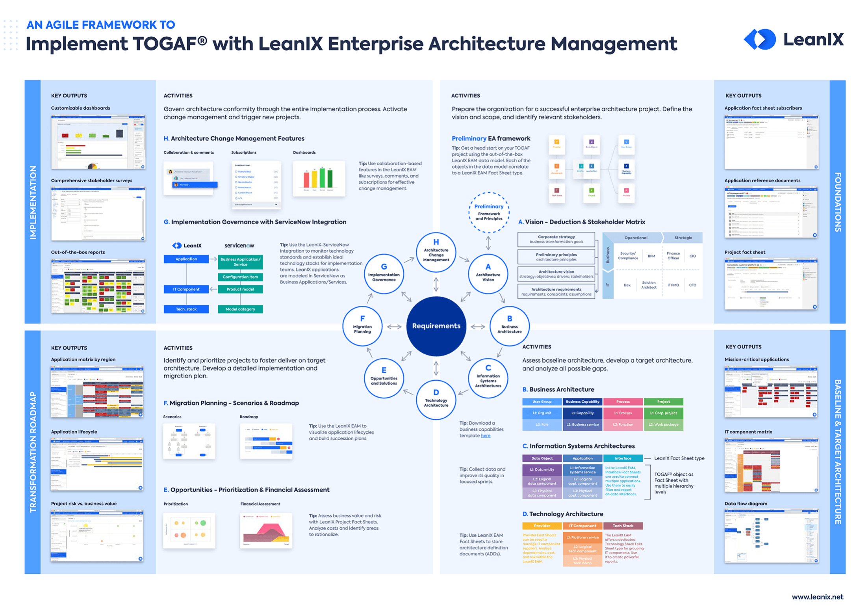Click the 'L2: Work package' cell
868x614 pixels.
pyautogui.click(x=663, y=424)
